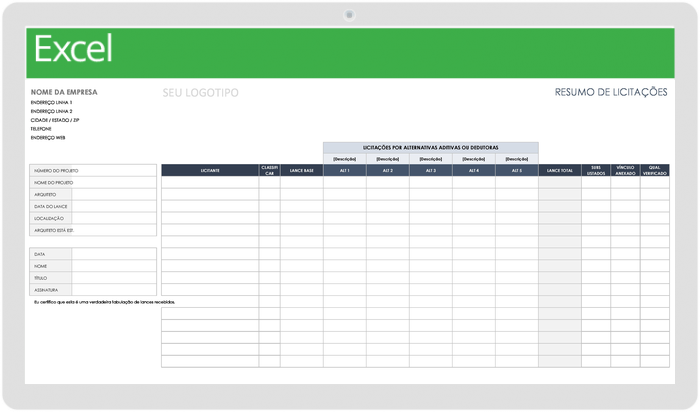This screenshot has width=700, height=412.
Task: Click the TELEFONE line
Action: (x=41, y=129)
